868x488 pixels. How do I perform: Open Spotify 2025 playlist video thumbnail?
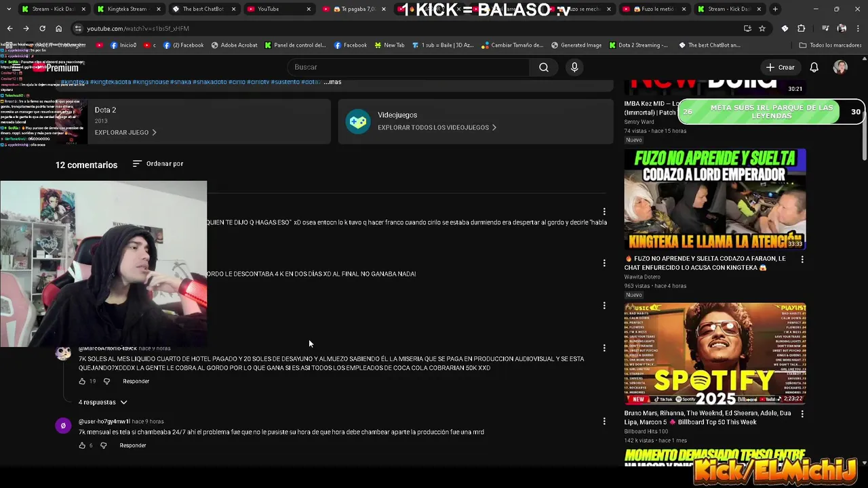click(715, 354)
